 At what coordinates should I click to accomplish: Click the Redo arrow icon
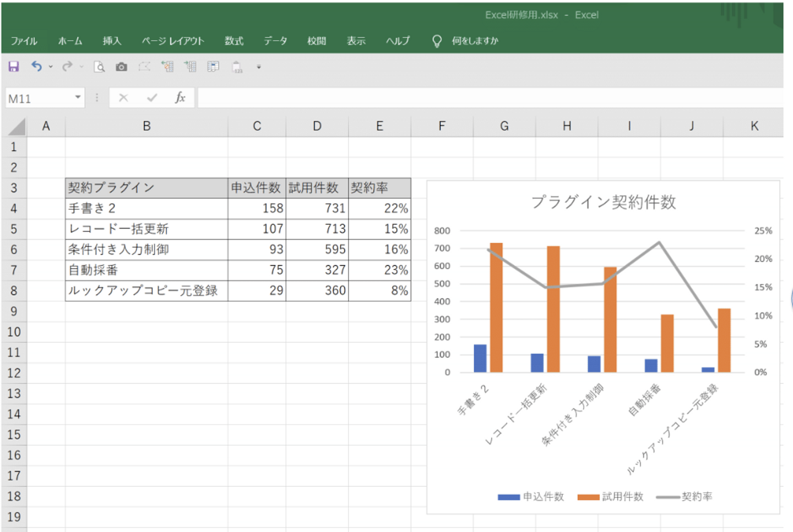(67, 67)
